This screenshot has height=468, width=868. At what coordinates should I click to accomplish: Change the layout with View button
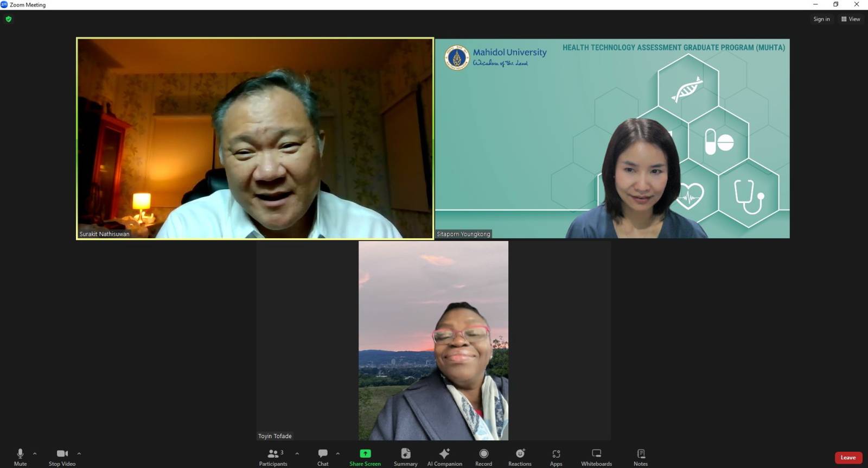851,19
